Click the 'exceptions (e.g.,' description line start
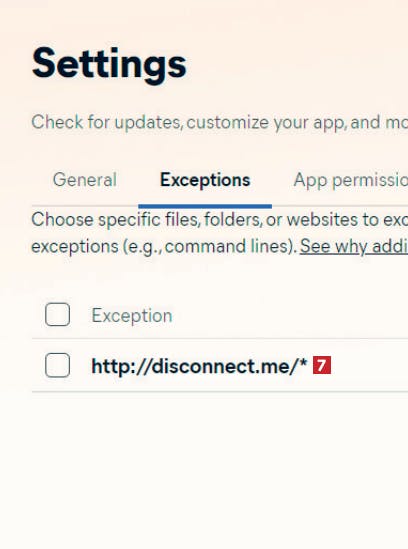This screenshot has height=549, width=408. pyautogui.click(x=93, y=246)
